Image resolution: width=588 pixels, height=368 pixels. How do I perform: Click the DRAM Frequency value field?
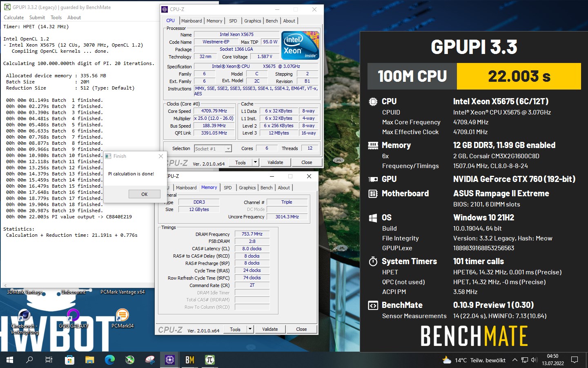[252, 234]
